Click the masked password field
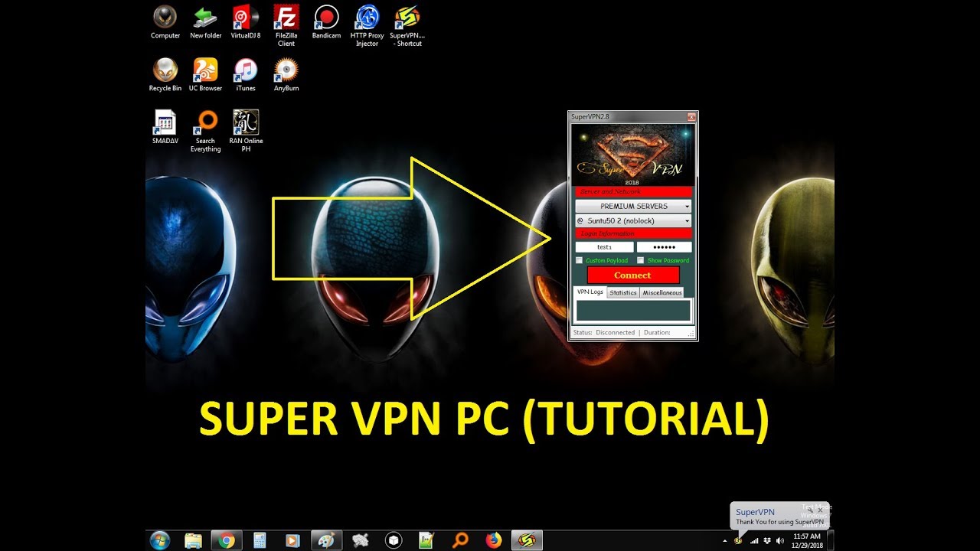 [x=664, y=247]
